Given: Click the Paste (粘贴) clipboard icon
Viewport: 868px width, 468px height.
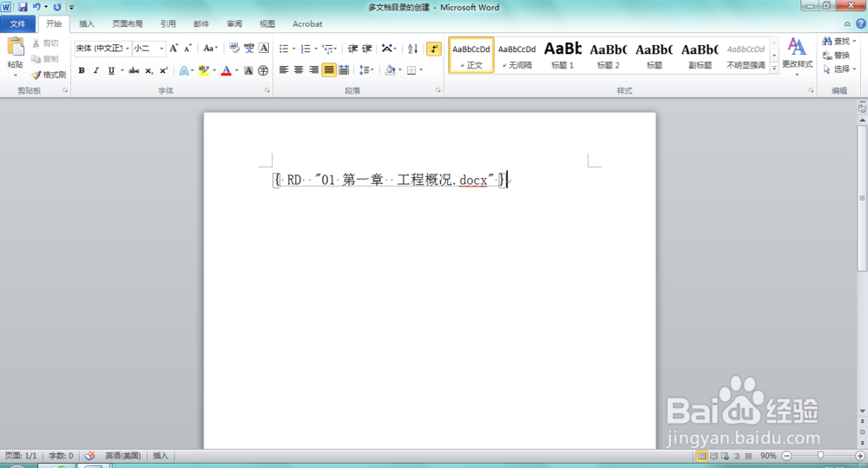Looking at the screenshot, I should point(16,48).
